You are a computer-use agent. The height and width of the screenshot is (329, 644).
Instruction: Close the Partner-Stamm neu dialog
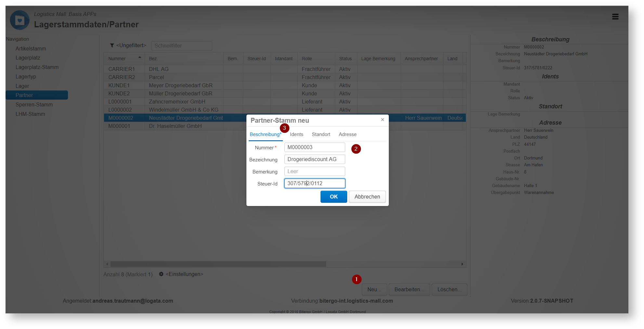coord(383,120)
